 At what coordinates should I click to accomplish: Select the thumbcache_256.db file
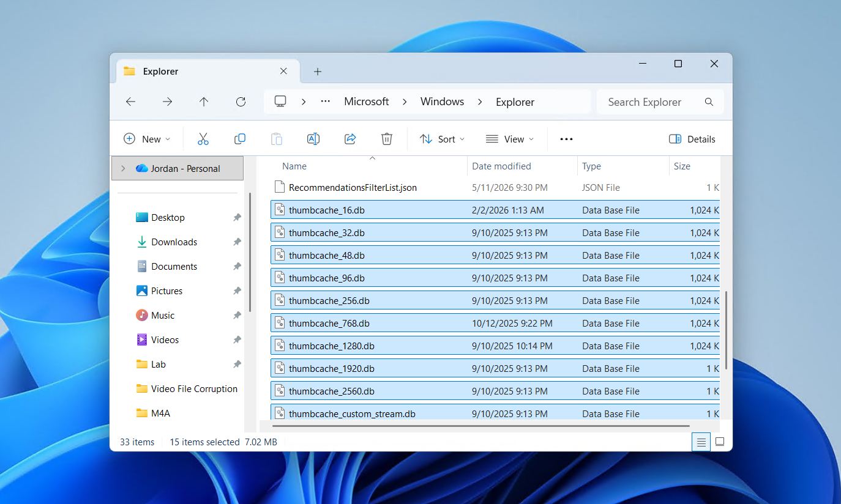point(495,301)
